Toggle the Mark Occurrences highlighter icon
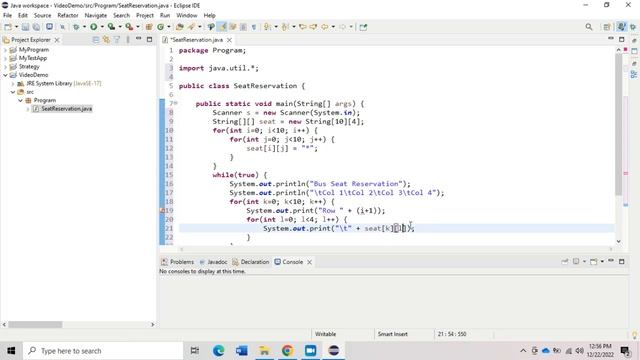This screenshot has height=360, width=640. [x=222, y=27]
